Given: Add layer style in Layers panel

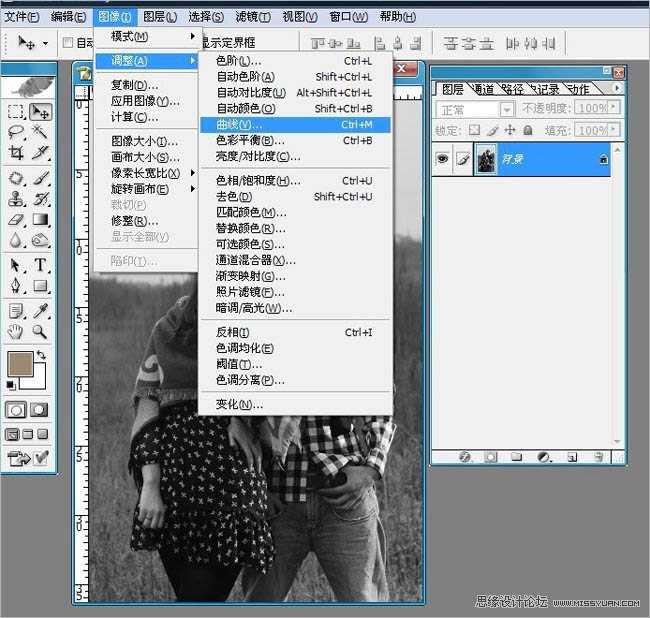Looking at the screenshot, I should [x=465, y=457].
